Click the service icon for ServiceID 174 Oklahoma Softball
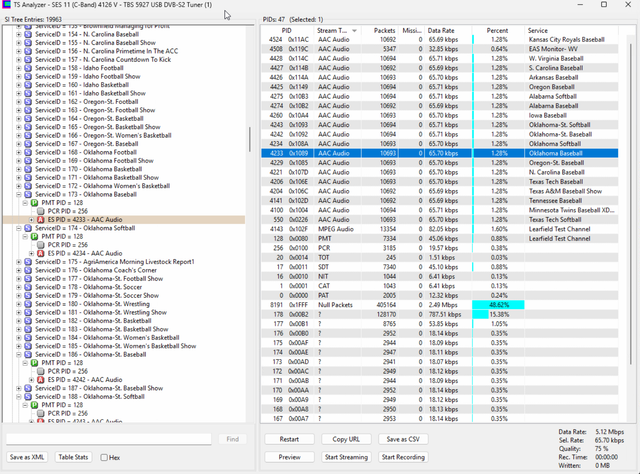This screenshot has width=640, height=474. coord(28,228)
